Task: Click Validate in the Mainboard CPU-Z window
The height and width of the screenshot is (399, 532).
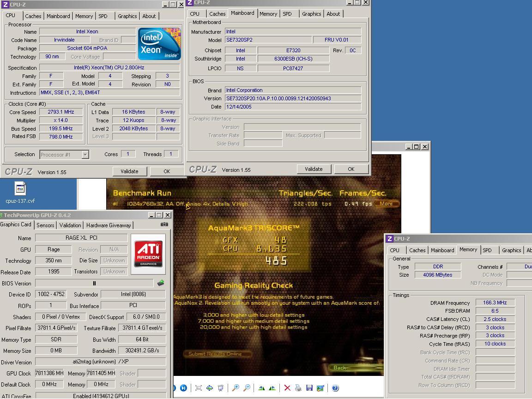Action: 314,169
